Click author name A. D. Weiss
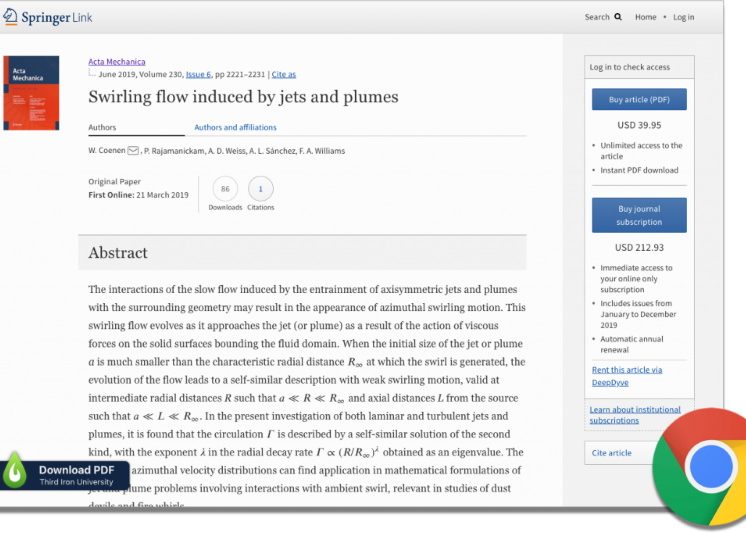The width and height of the screenshot is (746, 533). click(227, 151)
